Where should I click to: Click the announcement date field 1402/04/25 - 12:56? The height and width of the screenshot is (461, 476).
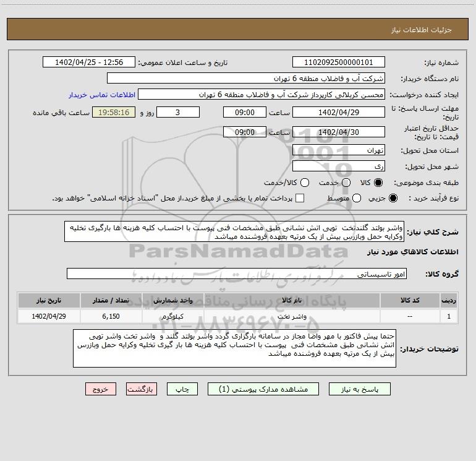(x=89, y=62)
